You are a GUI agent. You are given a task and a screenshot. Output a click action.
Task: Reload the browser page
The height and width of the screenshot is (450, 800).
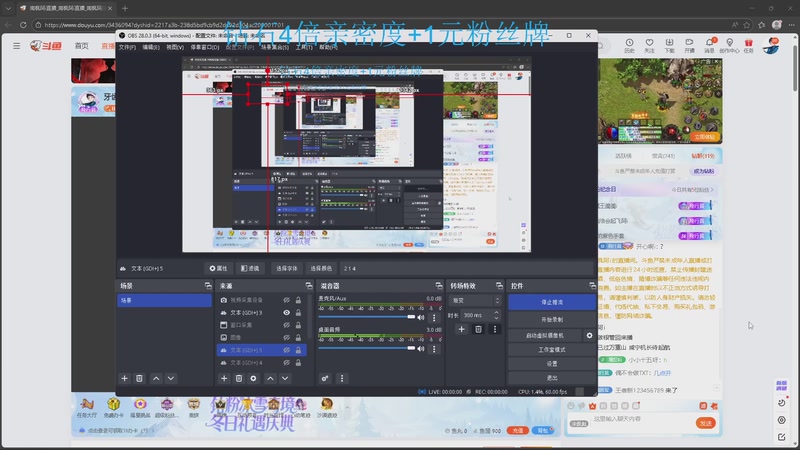[23, 24]
